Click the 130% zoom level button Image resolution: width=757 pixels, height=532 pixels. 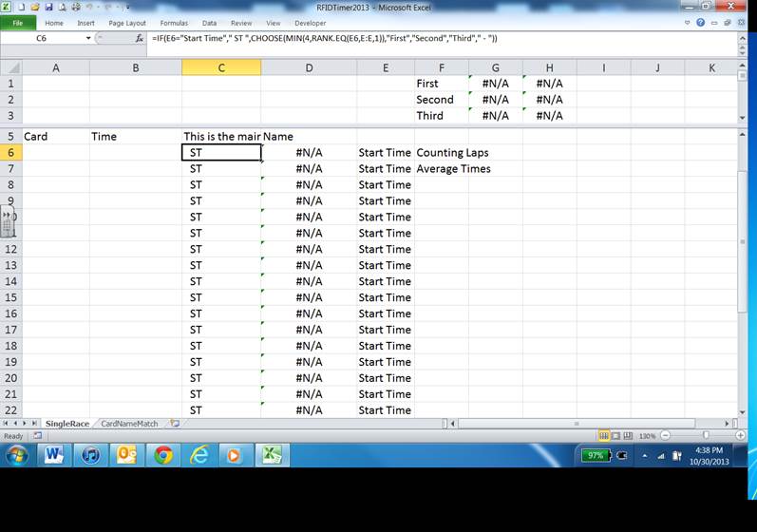(x=647, y=436)
